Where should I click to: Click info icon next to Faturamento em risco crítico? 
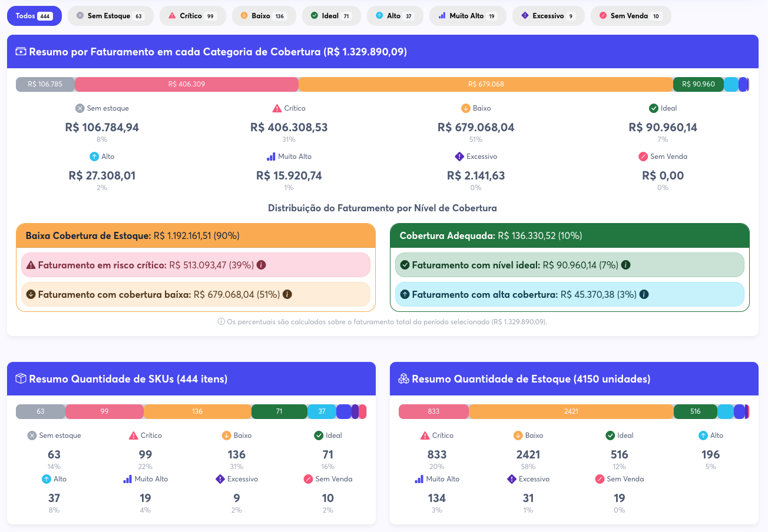pos(261,265)
